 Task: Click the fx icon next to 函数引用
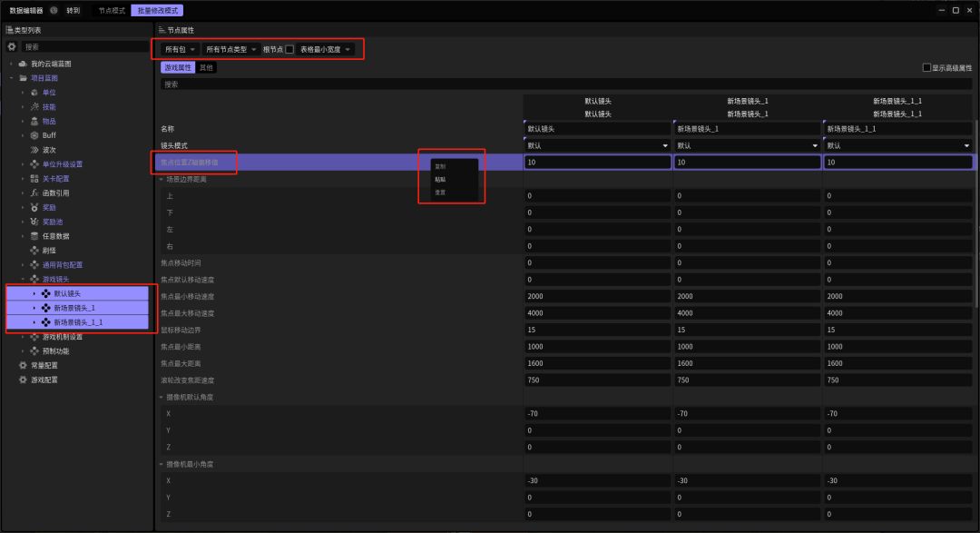[34, 193]
